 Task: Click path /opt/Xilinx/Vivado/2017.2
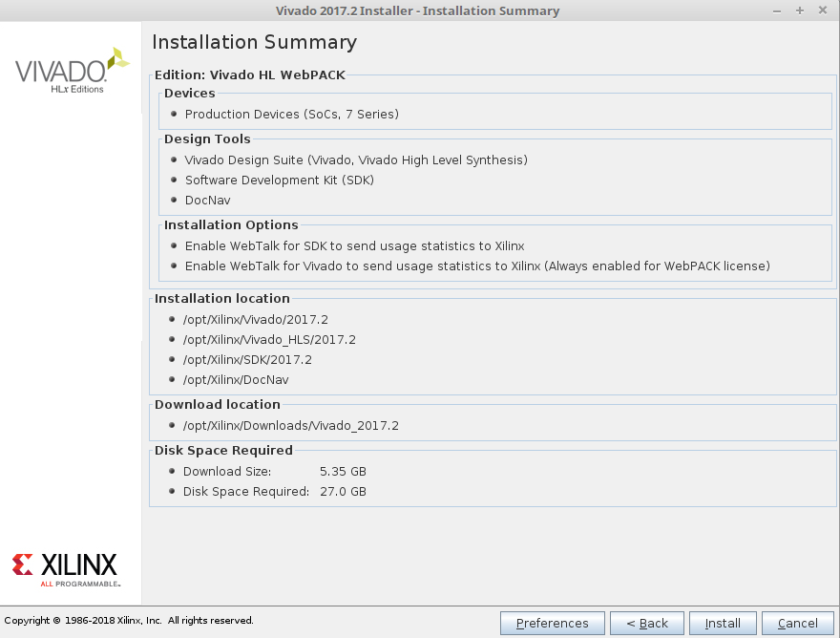point(256,320)
